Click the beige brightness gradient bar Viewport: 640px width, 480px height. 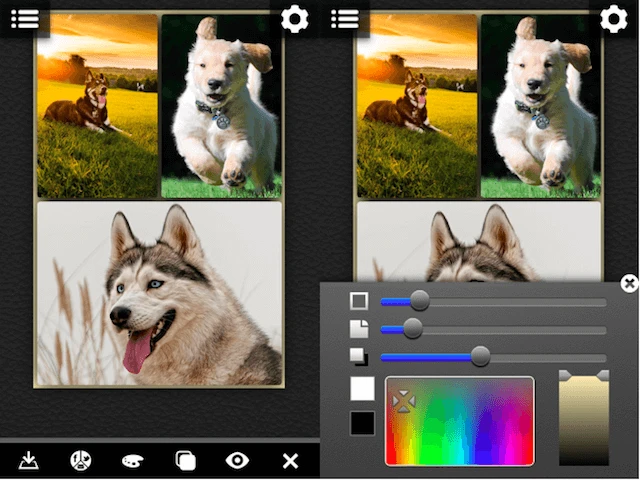[583, 420]
